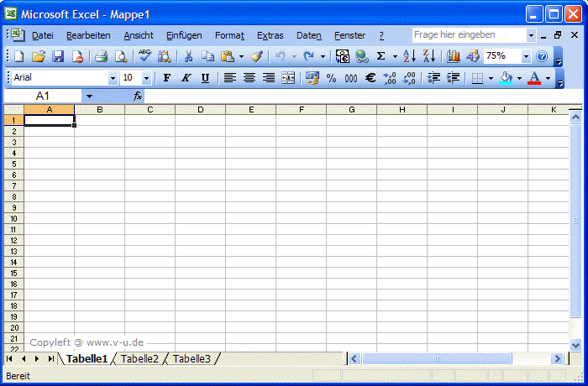Image resolution: width=588 pixels, height=386 pixels.
Task: Click the permission restricted-access icon
Action: tap(77, 56)
